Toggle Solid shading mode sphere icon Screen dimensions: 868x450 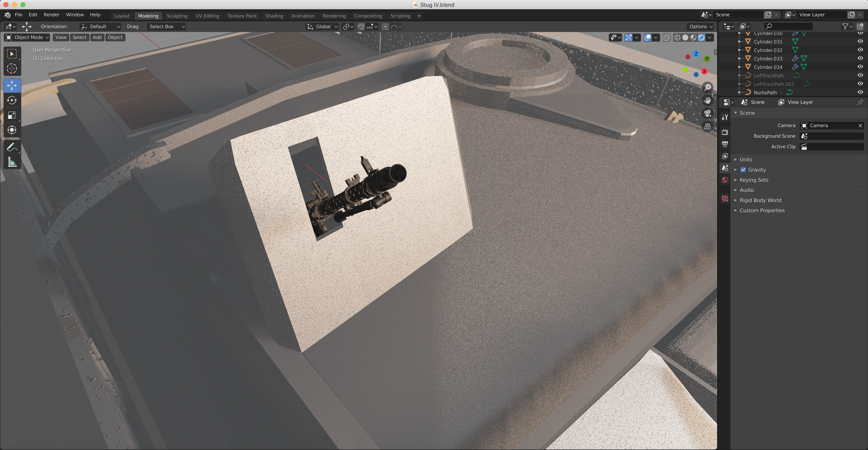685,37
